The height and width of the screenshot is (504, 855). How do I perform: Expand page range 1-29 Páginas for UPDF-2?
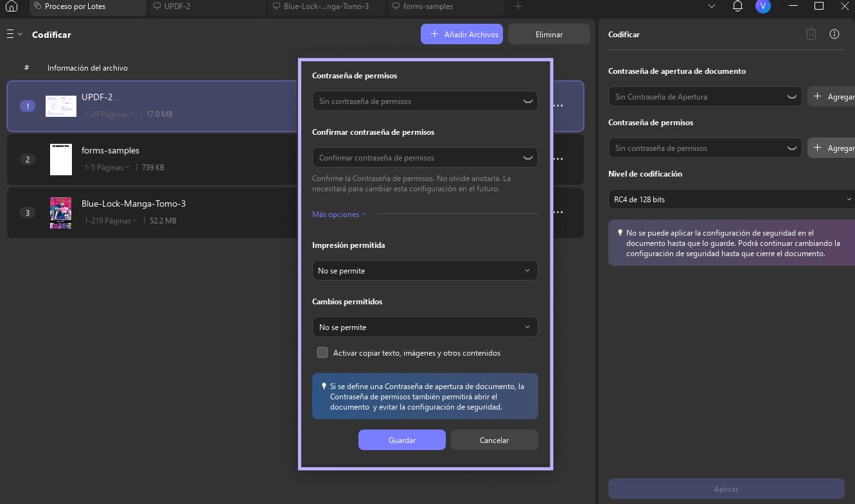[x=109, y=114]
